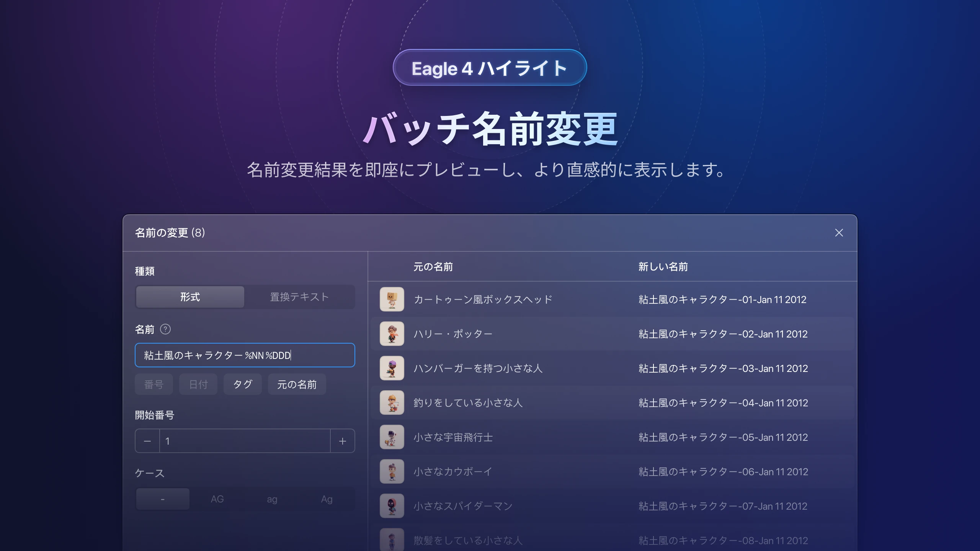Close the 名前の変更 dialog
Screen dimensions: 980x551
(839, 233)
